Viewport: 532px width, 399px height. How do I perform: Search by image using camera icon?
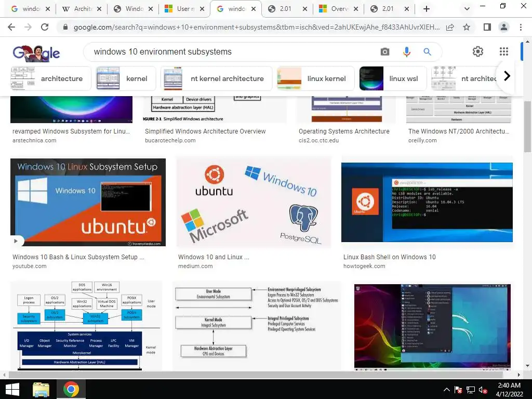pyautogui.click(x=385, y=51)
